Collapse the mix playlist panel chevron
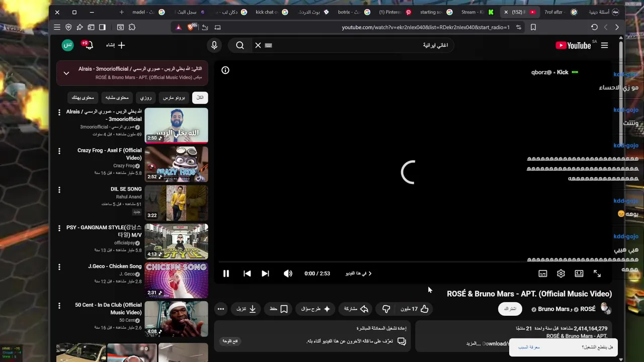 (x=66, y=73)
